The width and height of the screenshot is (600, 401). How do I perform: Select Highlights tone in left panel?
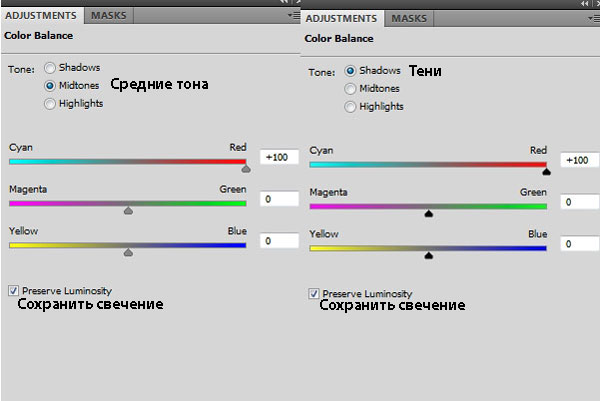point(50,104)
